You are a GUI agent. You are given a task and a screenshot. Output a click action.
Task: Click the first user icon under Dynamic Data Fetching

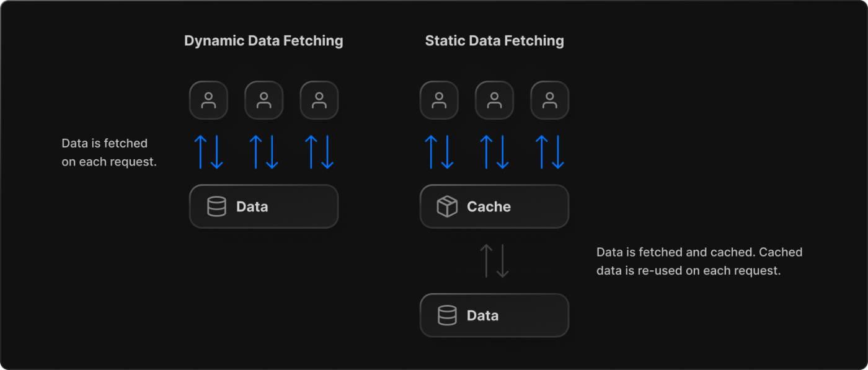(x=208, y=100)
